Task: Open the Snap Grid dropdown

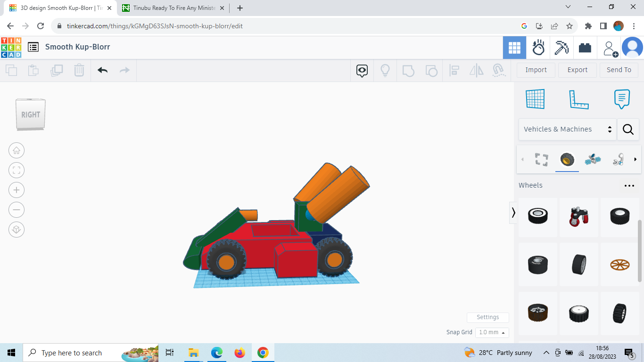Action: tap(492, 332)
